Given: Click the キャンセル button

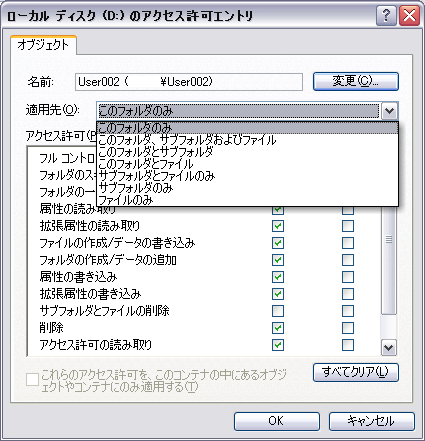Looking at the screenshot, I should click(372, 421).
